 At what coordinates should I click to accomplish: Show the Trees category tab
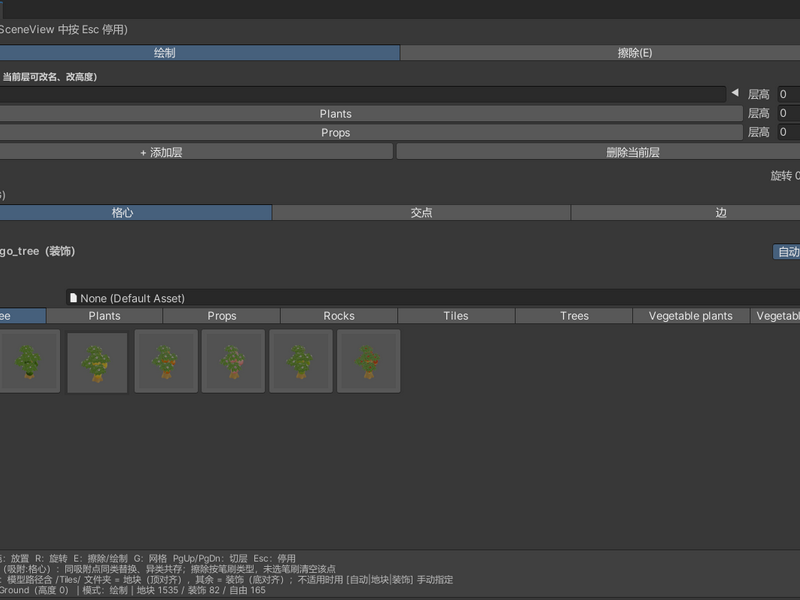pyautogui.click(x=574, y=316)
